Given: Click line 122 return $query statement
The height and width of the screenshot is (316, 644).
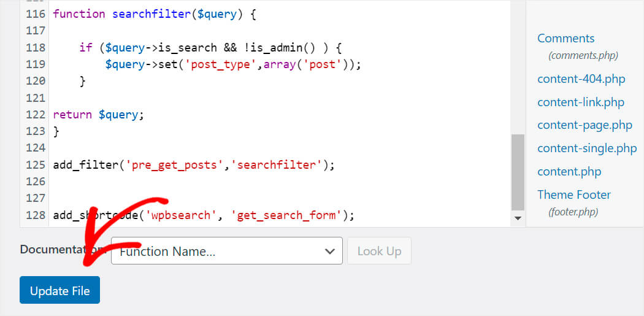Looking at the screenshot, I should point(99,115).
